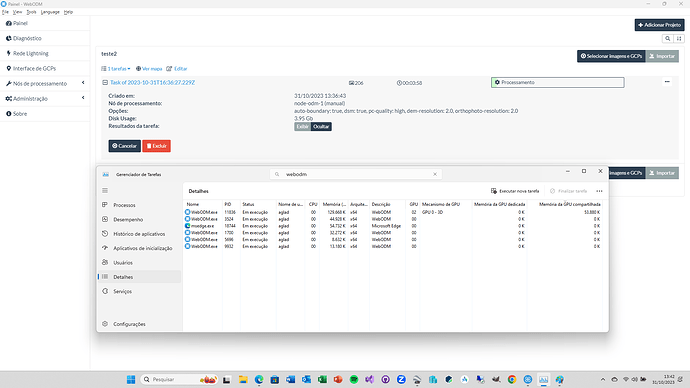The height and width of the screenshot is (388, 690).
Task: Open Rede Lightning in the sidebar
Action: coord(27,53)
